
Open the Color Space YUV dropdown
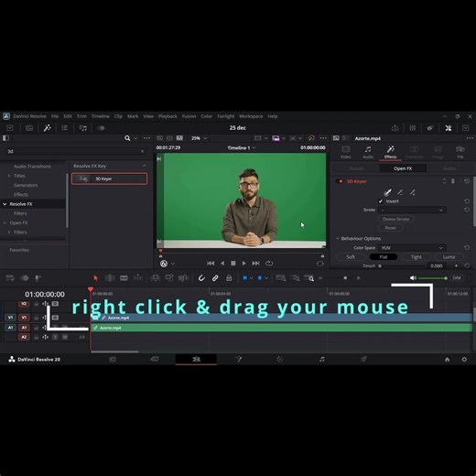point(412,248)
